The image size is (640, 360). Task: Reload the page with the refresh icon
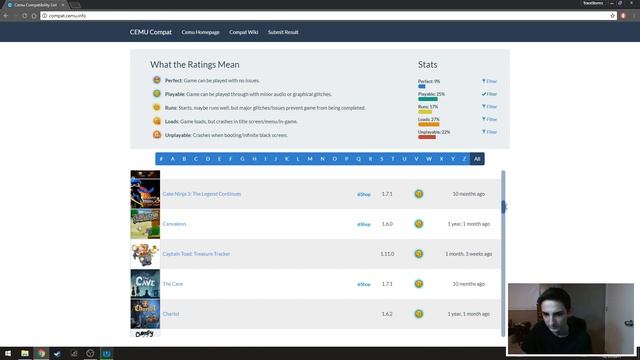[24, 16]
